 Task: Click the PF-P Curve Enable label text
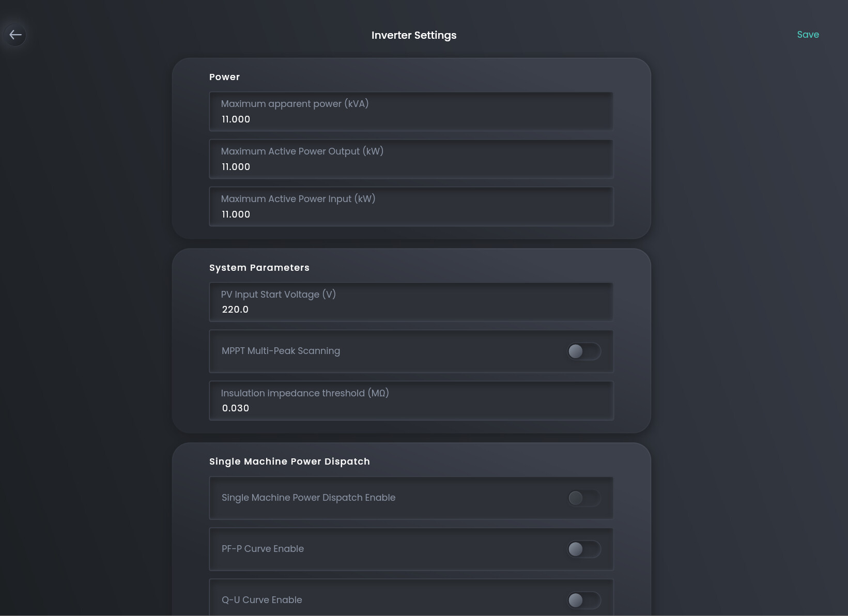(263, 549)
